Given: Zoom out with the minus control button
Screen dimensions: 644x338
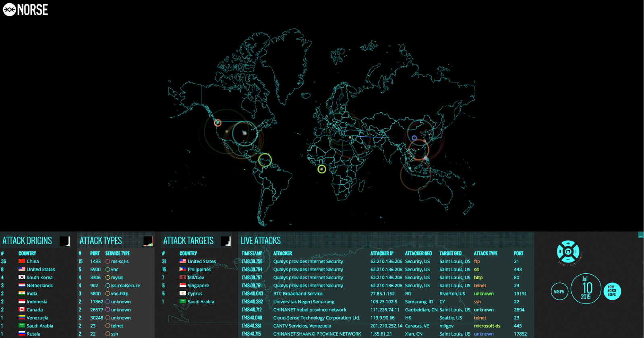Looking at the screenshot, I should [568, 260].
